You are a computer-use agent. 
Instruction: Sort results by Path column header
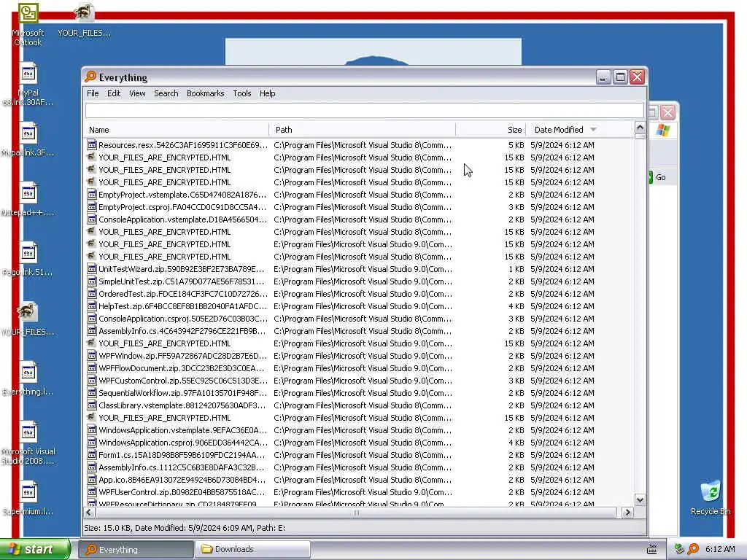coord(363,130)
